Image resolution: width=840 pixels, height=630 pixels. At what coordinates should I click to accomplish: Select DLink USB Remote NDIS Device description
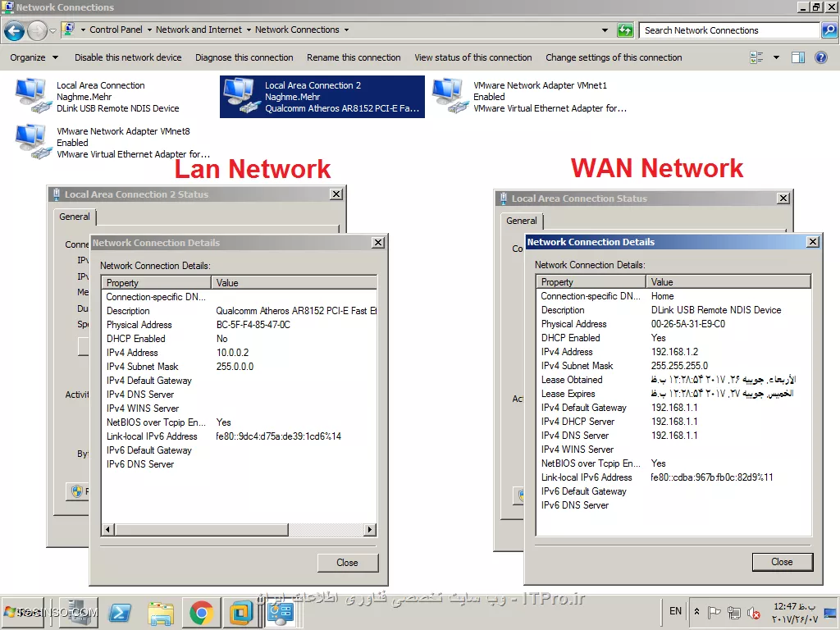715,309
